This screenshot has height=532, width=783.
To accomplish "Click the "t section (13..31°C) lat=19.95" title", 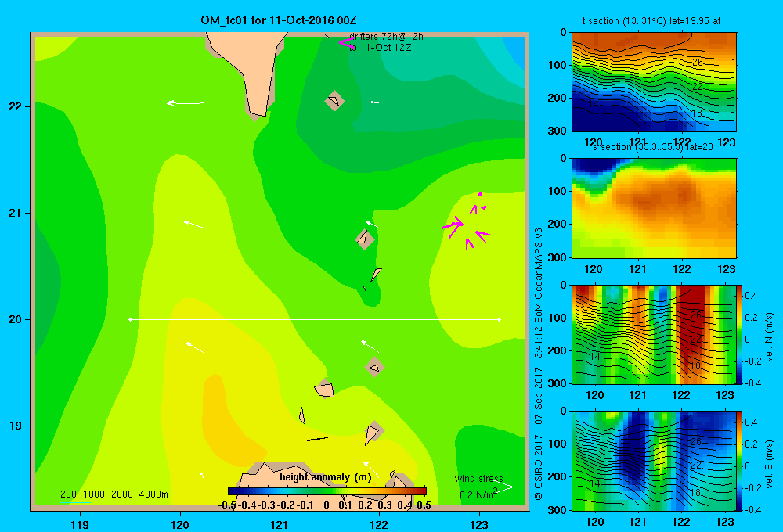I will [x=651, y=21].
